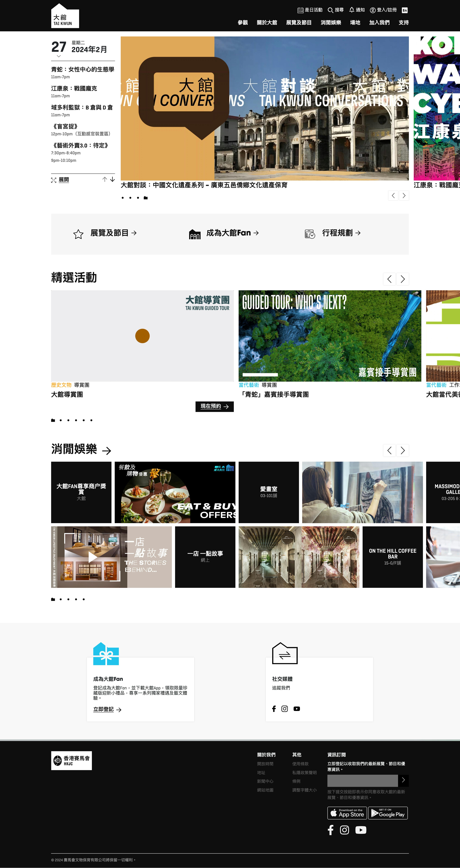Viewport: 460px width, 868px height.
Task: Expand date picker chevron below 27
Action: pyautogui.click(x=59, y=56)
